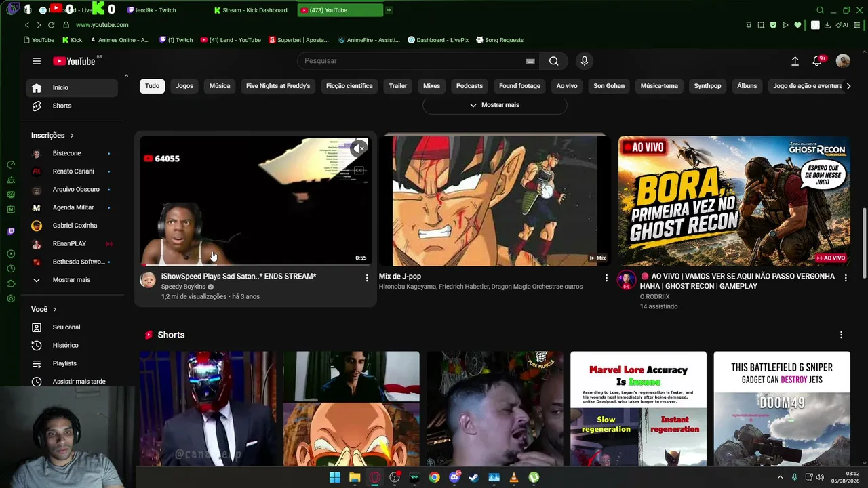Open options menu for Mix de J-pop
The height and width of the screenshot is (488, 868).
pos(606,278)
